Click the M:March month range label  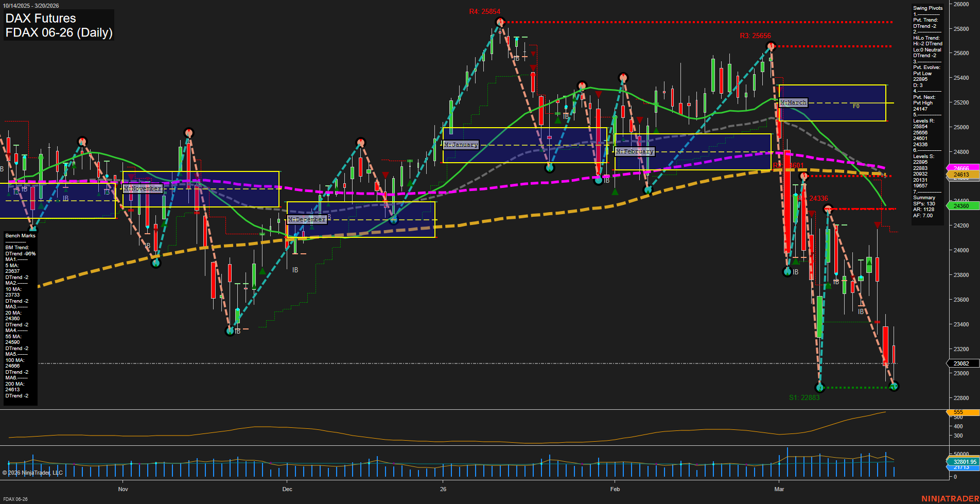tap(793, 102)
